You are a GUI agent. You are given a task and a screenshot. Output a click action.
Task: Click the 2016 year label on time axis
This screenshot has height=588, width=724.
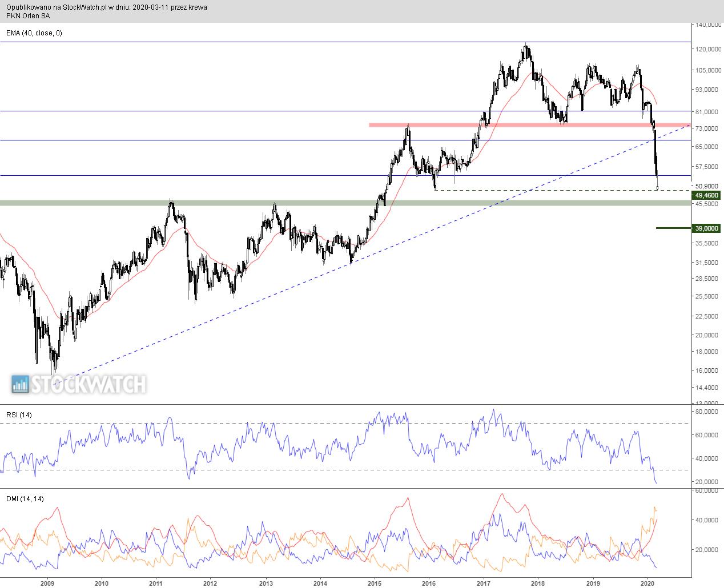pos(429,583)
